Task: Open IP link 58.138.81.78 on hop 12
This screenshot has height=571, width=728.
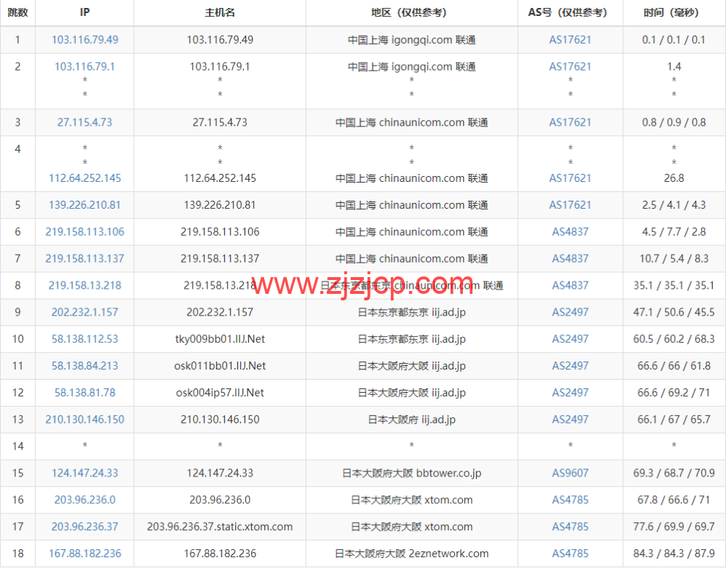Action: (x=84, y=393)
